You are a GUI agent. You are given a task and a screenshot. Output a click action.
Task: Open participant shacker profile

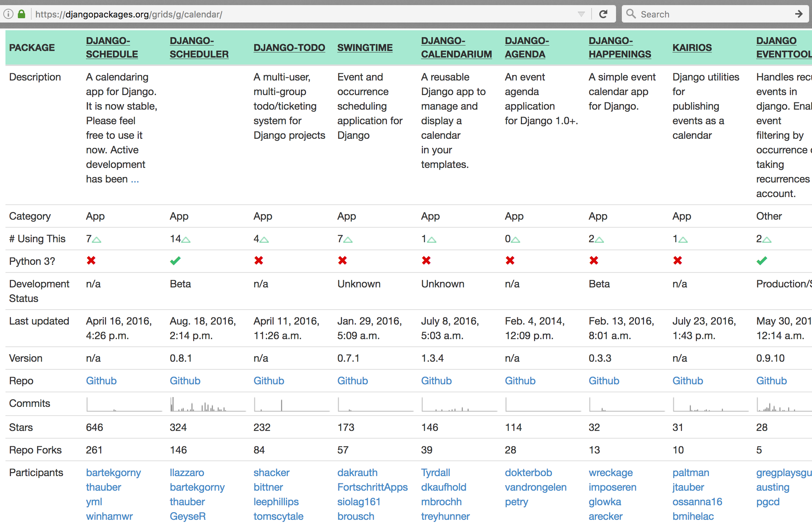pos(271,473)
